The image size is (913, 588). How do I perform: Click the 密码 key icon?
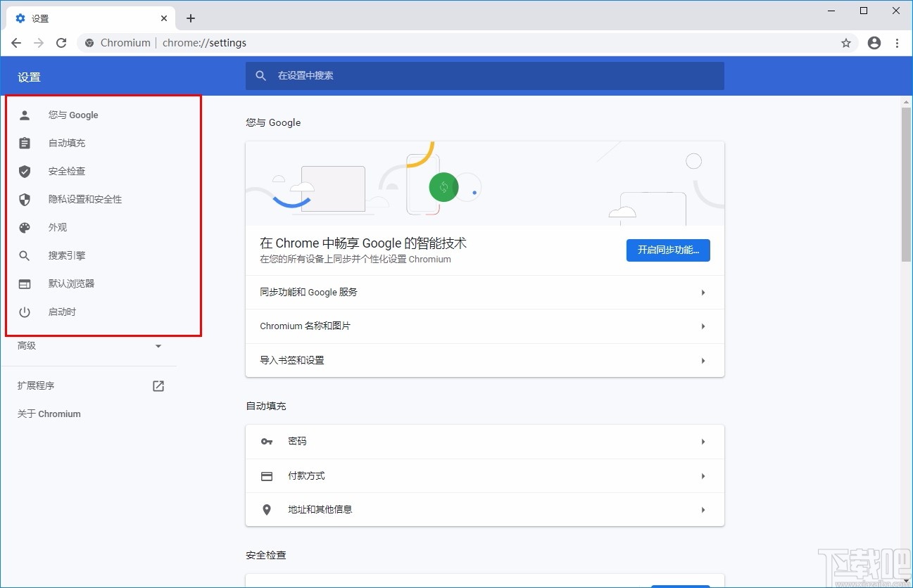click(266, 441)
